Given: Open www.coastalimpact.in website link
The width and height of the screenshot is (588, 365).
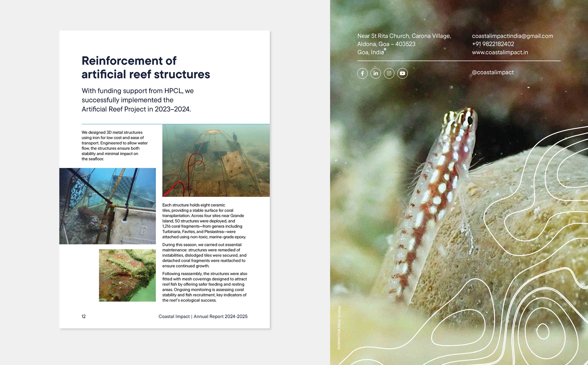Looking at the screenshot, I should [500, 52].
